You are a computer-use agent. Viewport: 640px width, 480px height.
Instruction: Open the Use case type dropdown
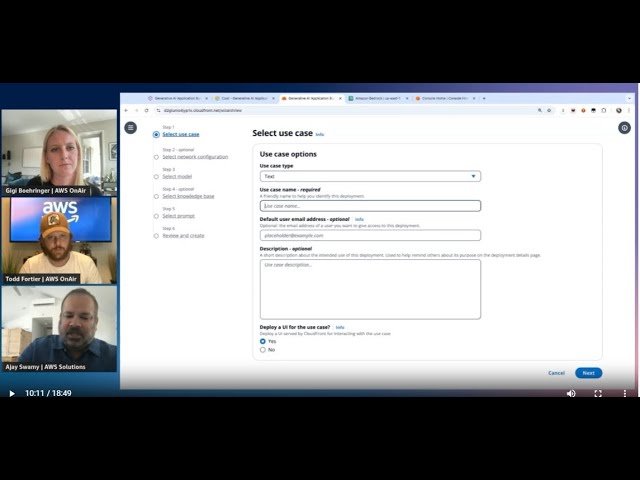click(x=370, y=176)
